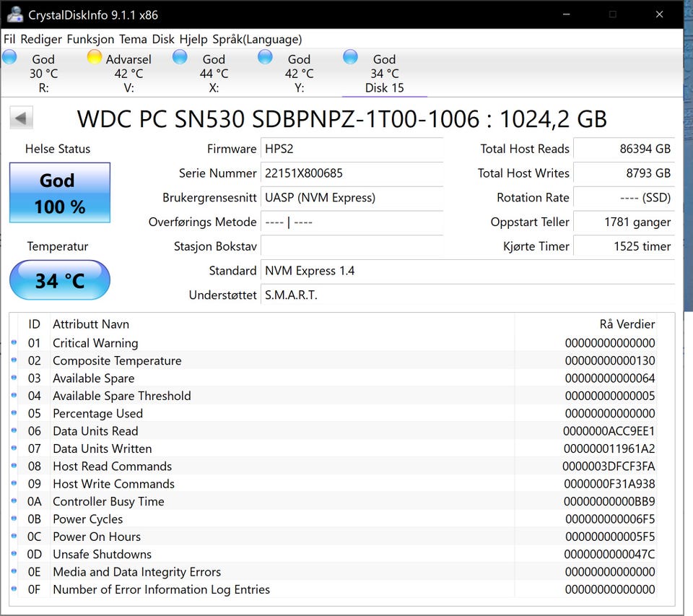Click the God 100 % health status button

[x=59, y=193]
